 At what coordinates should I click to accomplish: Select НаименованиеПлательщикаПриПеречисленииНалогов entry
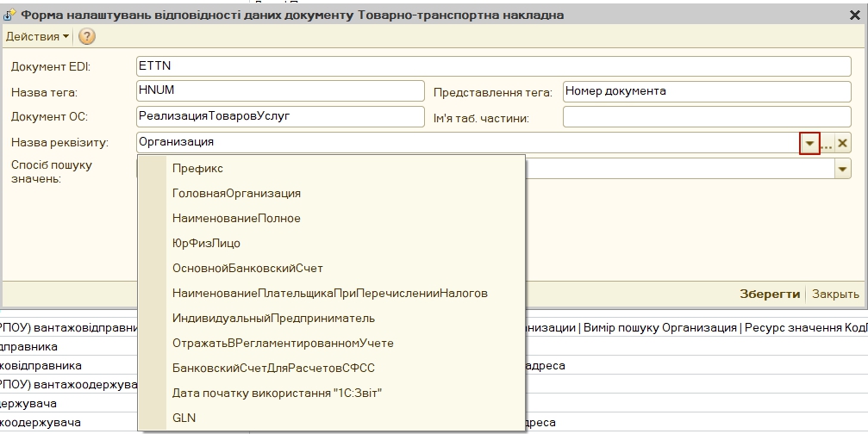[x=332, y=293]
